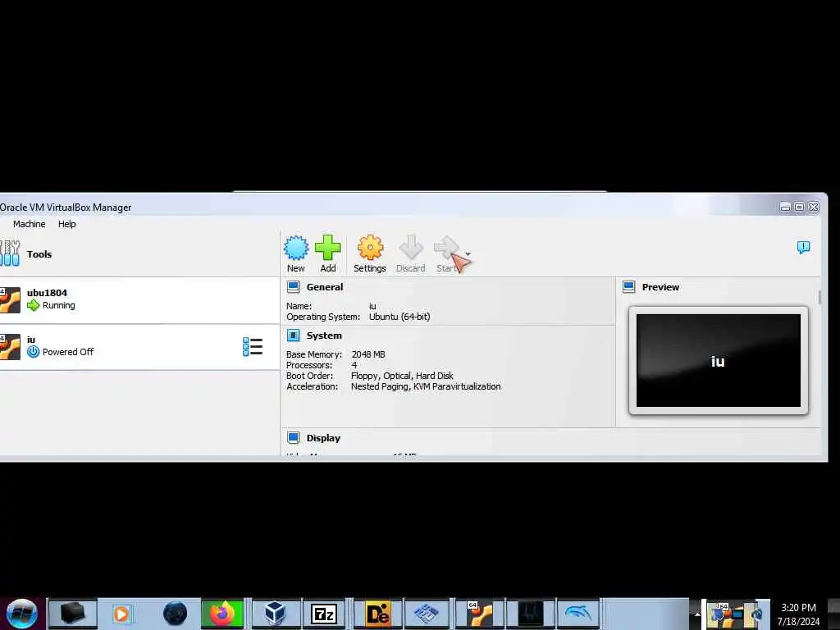Minimize the VirtualBox Manager window
The image size is (840, 630).
(x=785, y=207)
